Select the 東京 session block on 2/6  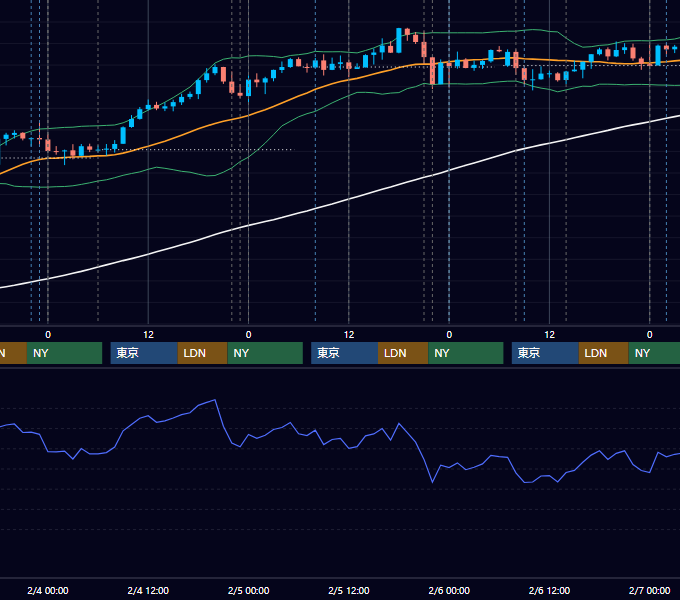[545, 353]
